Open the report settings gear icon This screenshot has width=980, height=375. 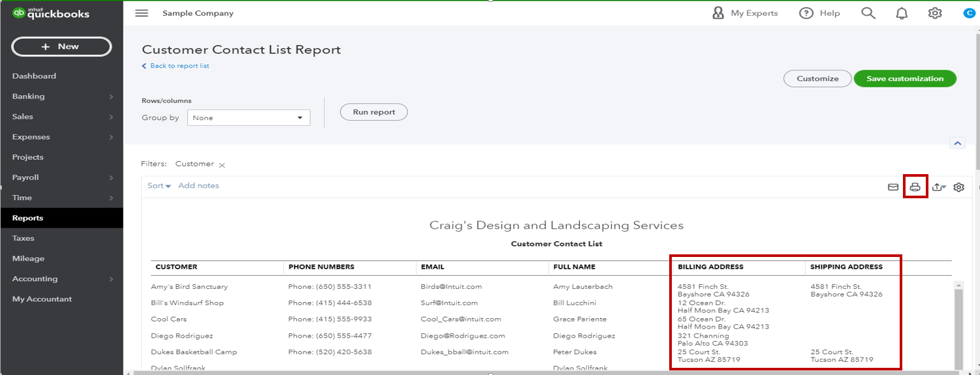click(958, 187)
